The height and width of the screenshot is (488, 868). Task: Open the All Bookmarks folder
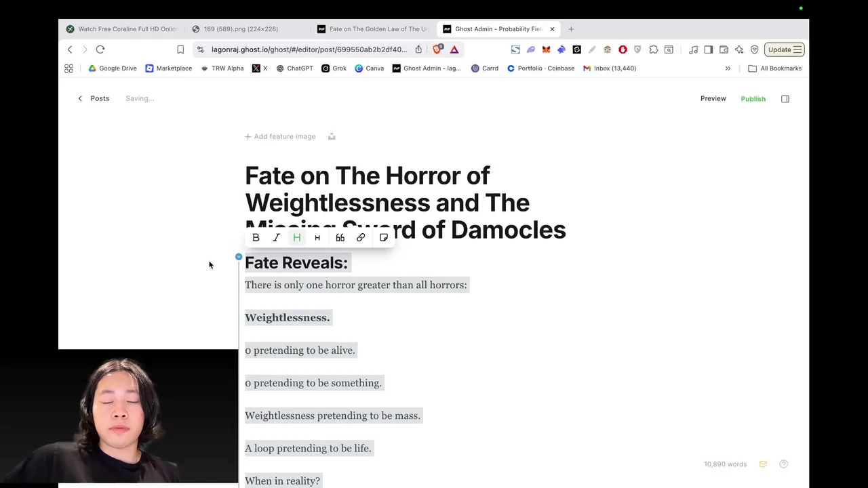(774, 68)
